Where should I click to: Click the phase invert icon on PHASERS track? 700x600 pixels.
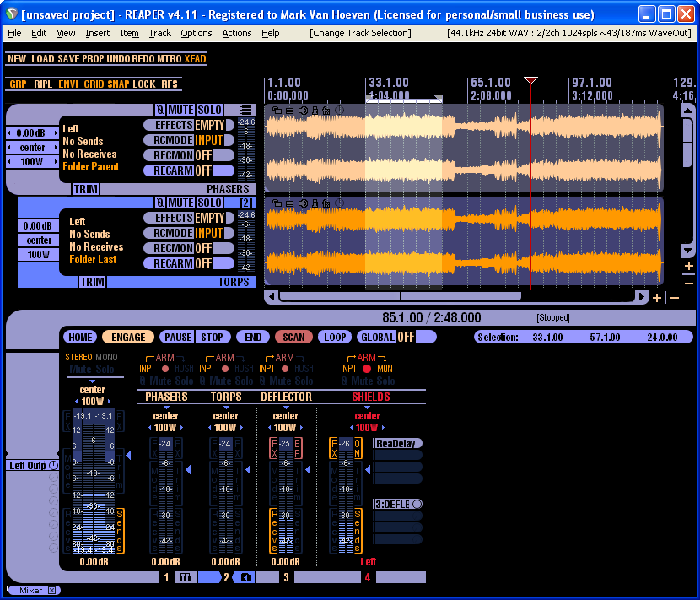pyautogui.click(x=160, y=110)
